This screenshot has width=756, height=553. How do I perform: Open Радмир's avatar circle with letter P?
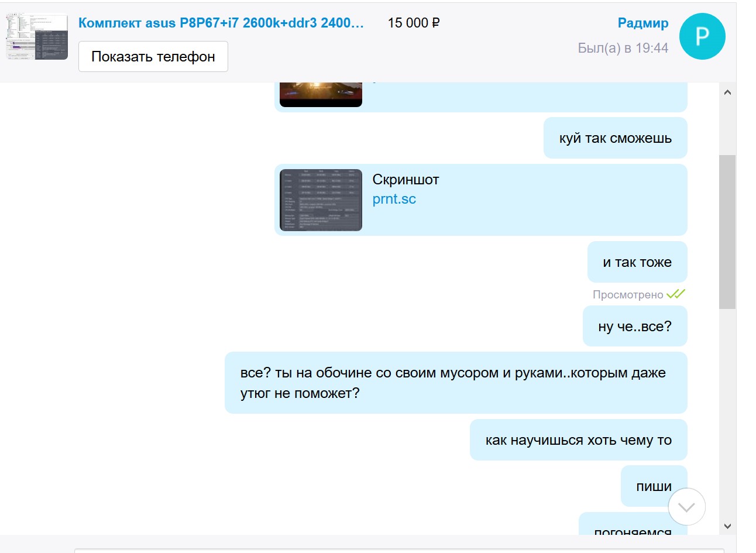(x=702, y=36)
